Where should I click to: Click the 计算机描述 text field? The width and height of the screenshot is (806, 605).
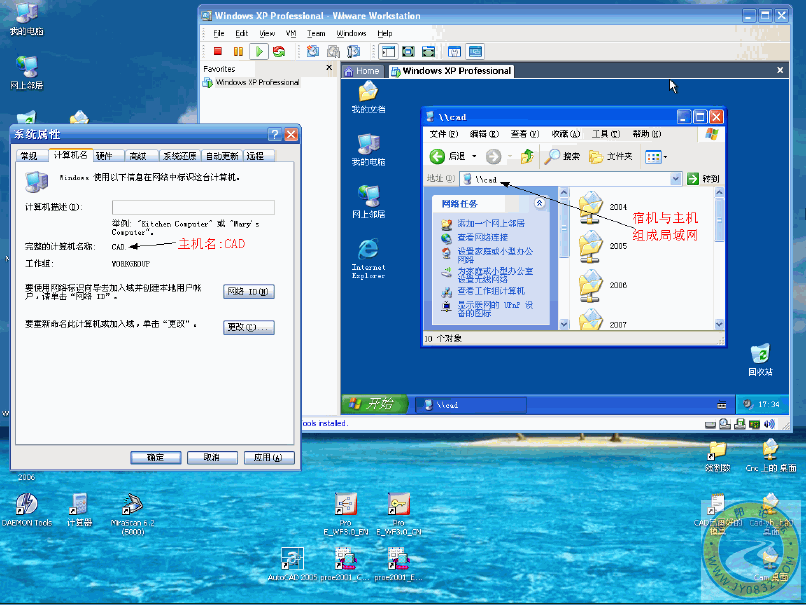193,207
